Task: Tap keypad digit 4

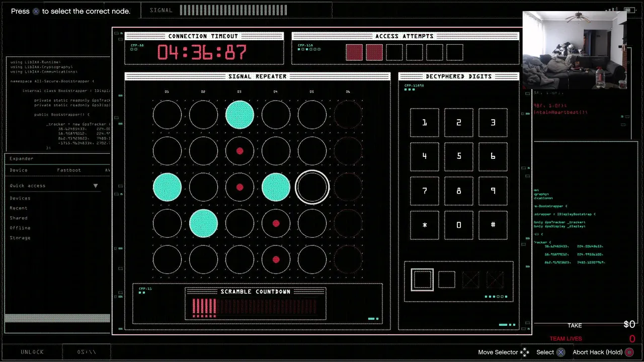Action: [424, 156]
